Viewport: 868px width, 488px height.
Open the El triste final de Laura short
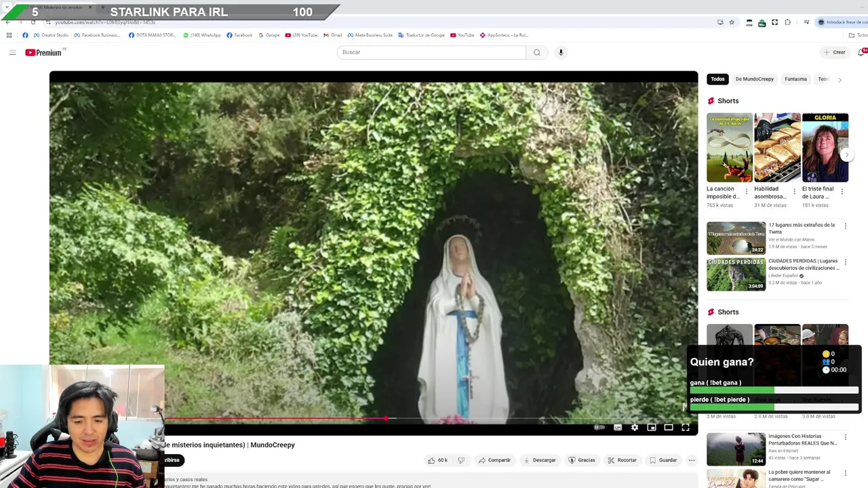[825, 148]
